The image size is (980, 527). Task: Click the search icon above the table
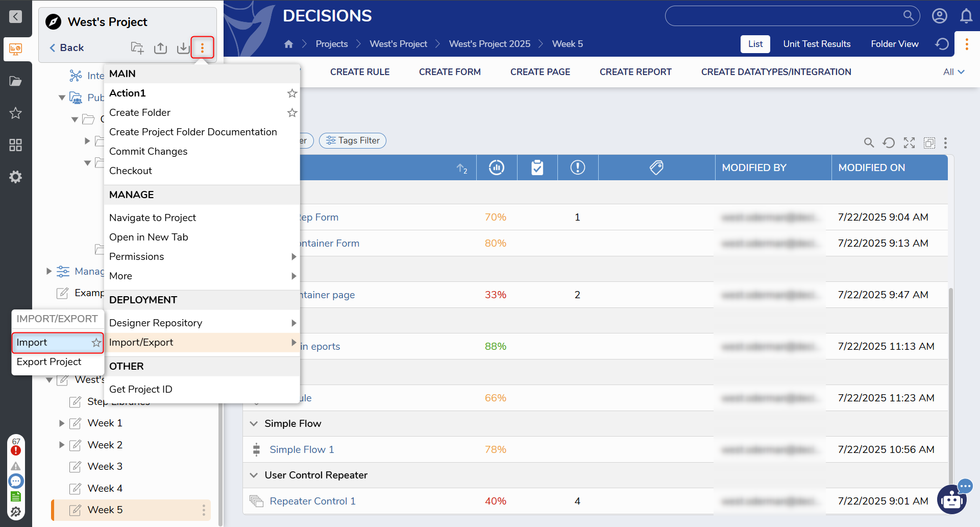click(868, 143)
